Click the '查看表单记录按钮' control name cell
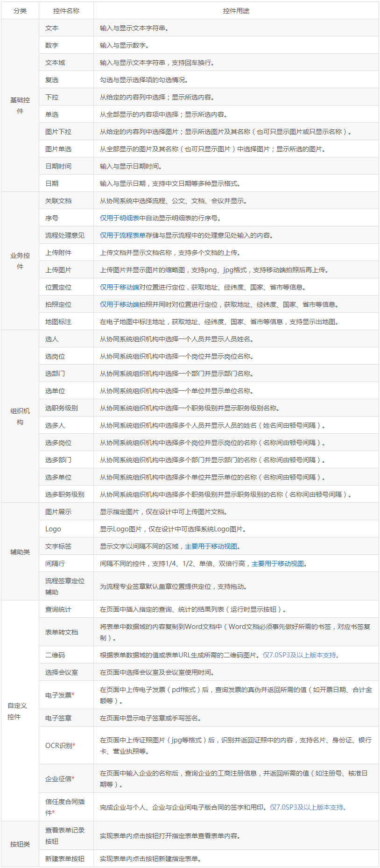 point(66,836)
